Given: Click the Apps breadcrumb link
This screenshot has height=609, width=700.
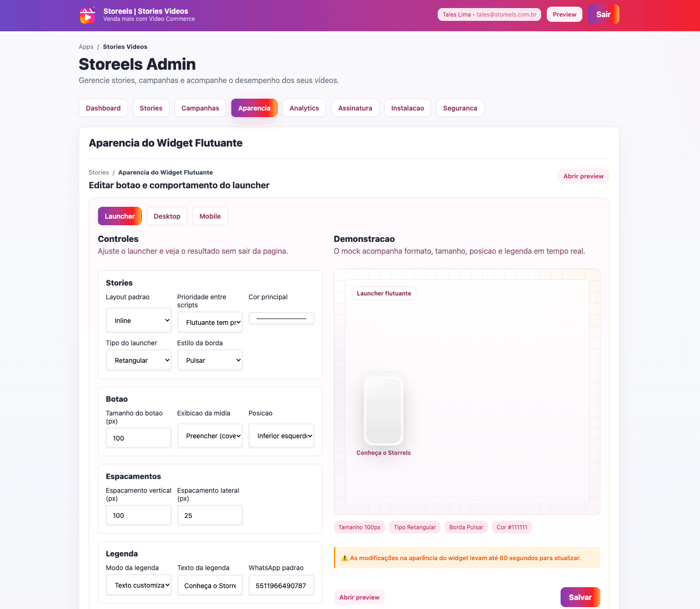Looking at the screenshot, I should 86,46.
